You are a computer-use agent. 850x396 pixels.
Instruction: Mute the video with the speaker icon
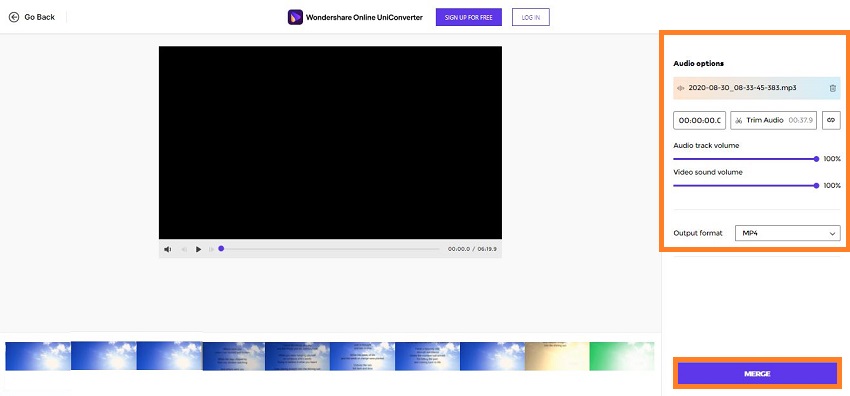168,249
